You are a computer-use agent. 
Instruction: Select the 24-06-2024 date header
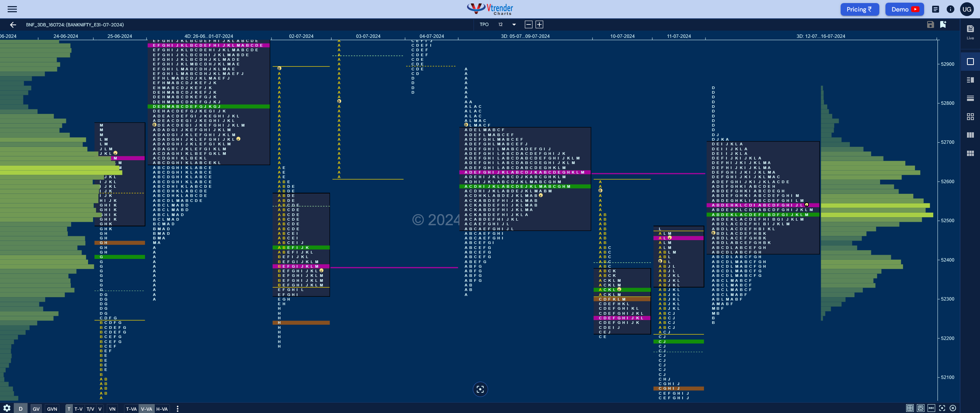click(x=65, y=36)
